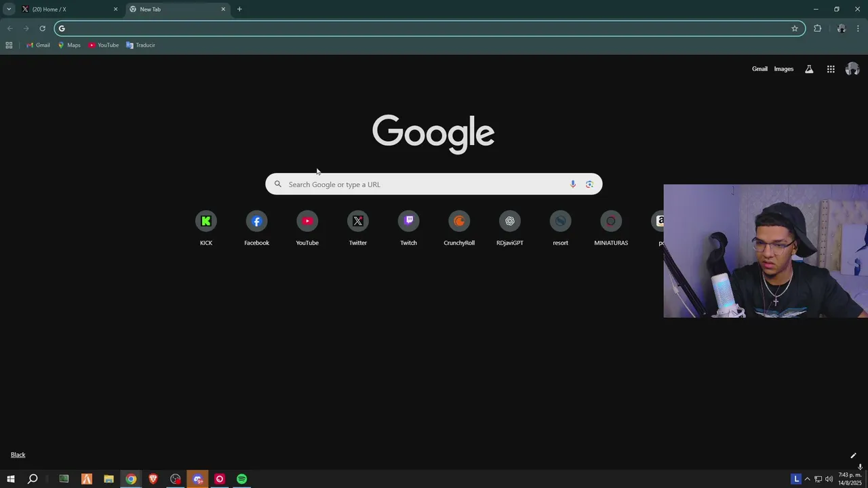
Task: Open the YouTube bookmark in bookmarks bar
Action: click(103, 45)
